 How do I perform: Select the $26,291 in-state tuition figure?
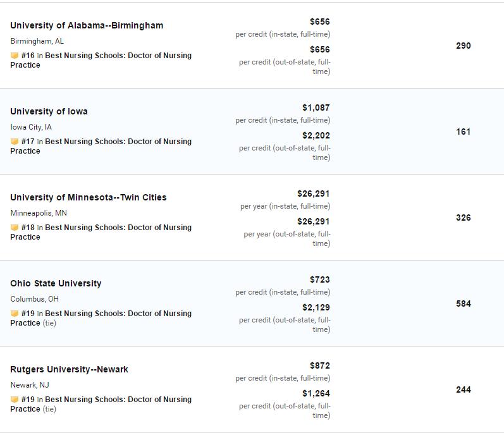point(314,193)
